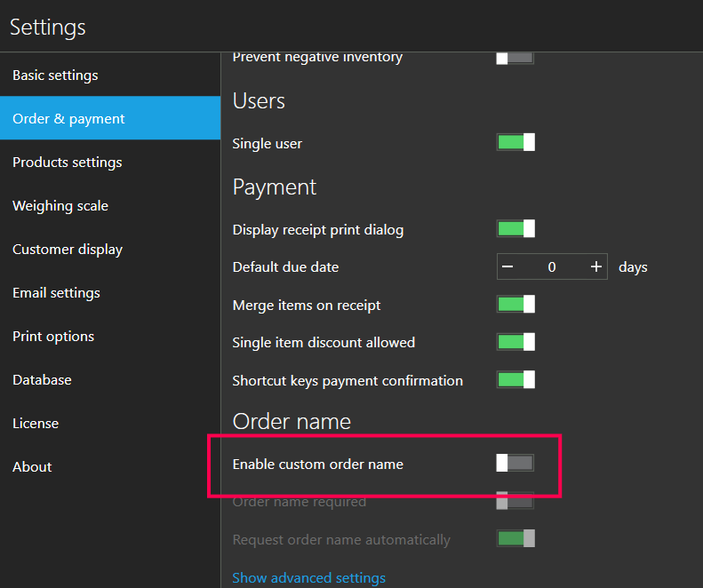
Task: Toggle Shortcut keys payment confirmation
Action: (515, 380)
